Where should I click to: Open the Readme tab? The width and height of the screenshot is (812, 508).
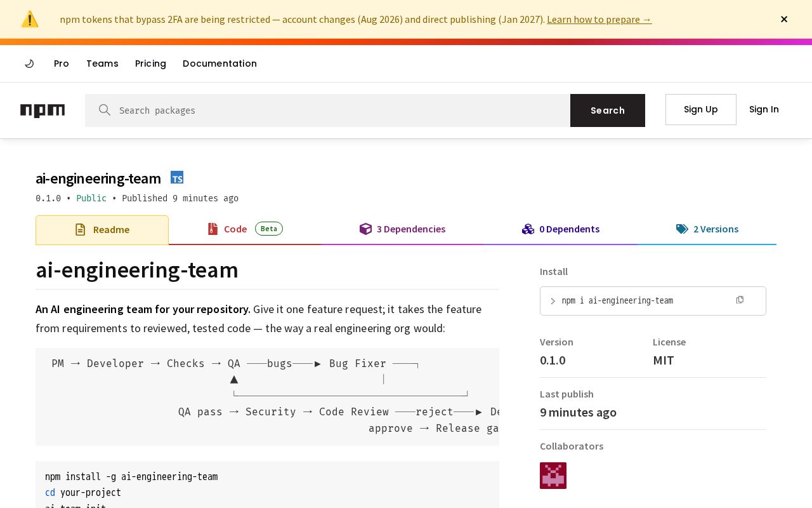(102, 230)
